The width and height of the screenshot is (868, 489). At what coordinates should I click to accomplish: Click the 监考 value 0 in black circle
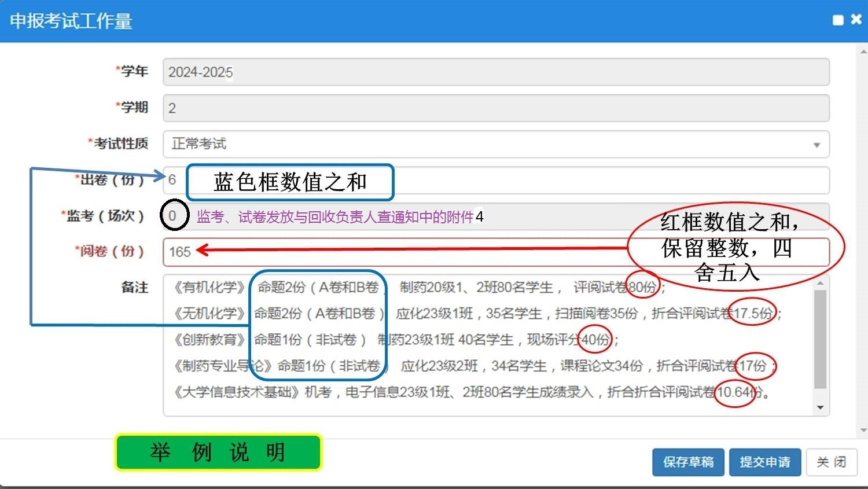tap(173, 216)
